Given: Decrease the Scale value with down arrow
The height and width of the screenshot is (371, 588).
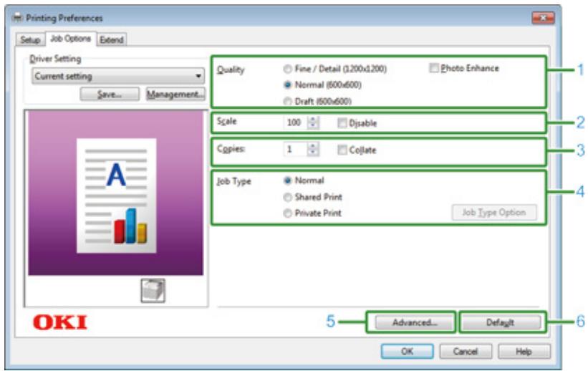Looking at the screenshot, I should (x=313, y=126).
